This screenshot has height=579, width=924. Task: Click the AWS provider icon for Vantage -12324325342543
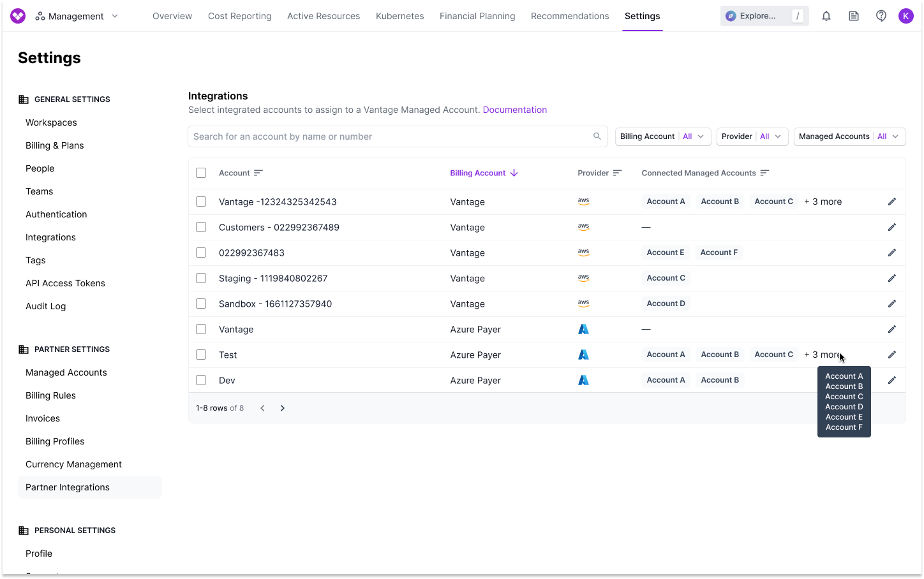(x=583, y=201)
